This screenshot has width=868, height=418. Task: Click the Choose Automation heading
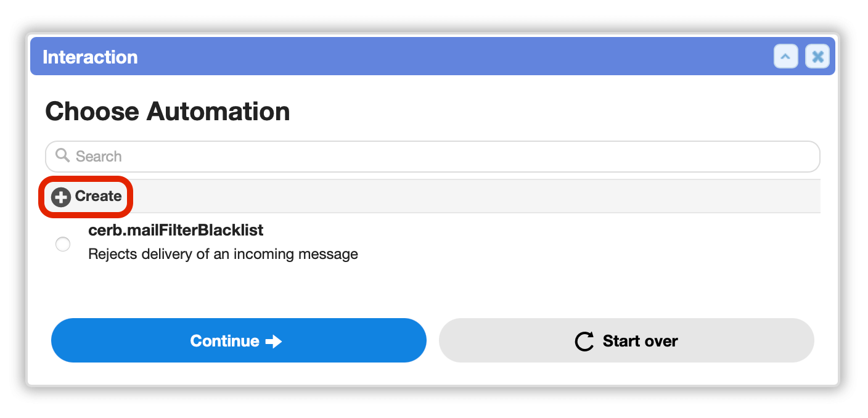point(168,112)
